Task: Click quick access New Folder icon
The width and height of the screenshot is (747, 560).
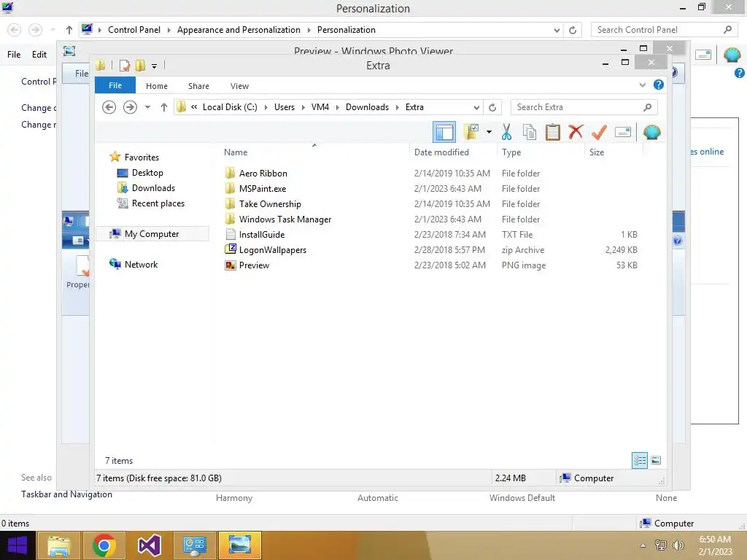Action: pyautogui.click(x=140, y=66)
